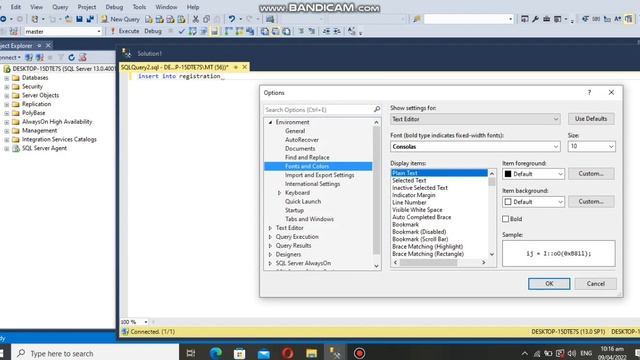
Task: Expand the Text Editor node in Options
Action: click(270, 228)
